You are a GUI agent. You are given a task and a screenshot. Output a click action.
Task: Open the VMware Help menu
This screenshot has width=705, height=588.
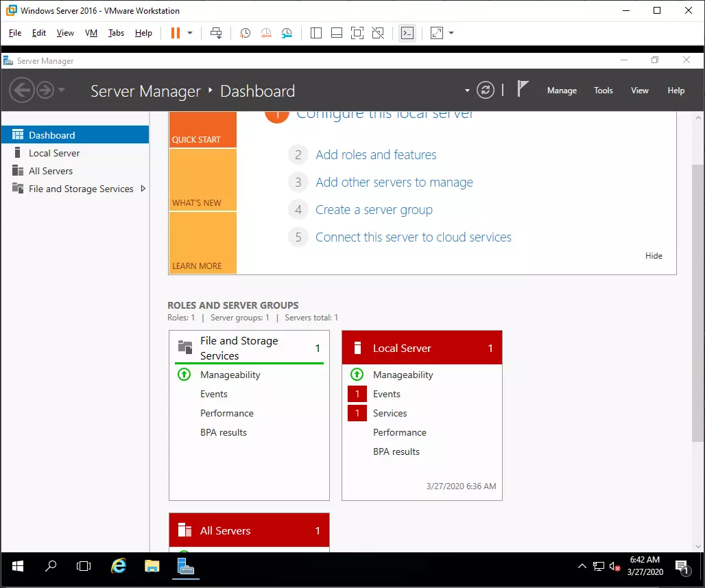(x=143, y=33)
